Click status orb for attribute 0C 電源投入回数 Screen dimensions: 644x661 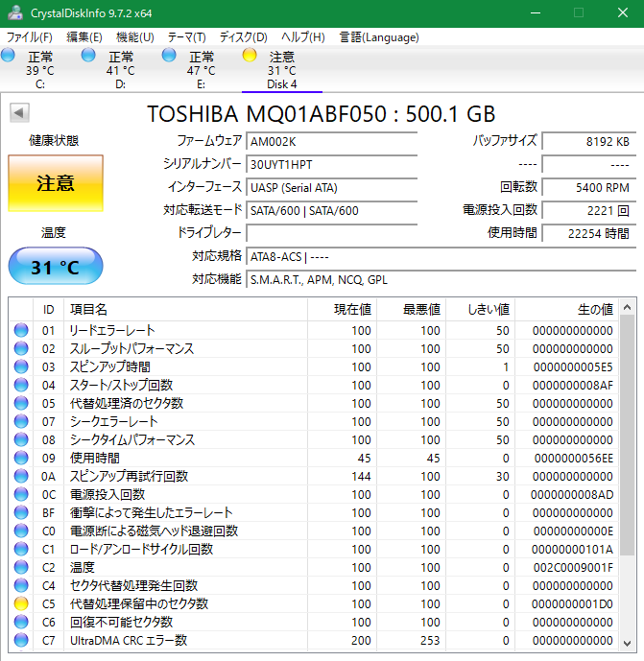click(21, 494)
